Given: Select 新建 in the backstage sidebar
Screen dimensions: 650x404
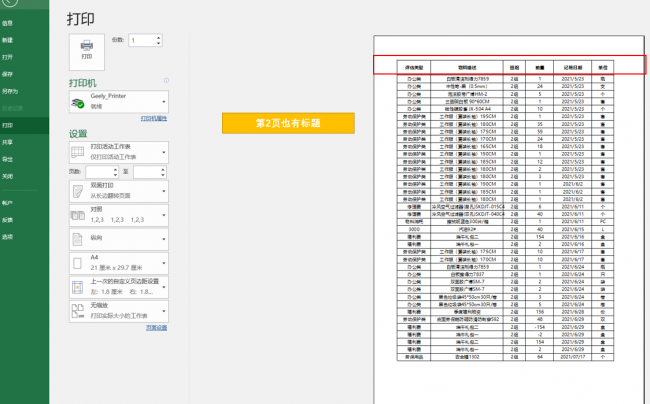Looking at the screenshot, I should click(7, 40).
